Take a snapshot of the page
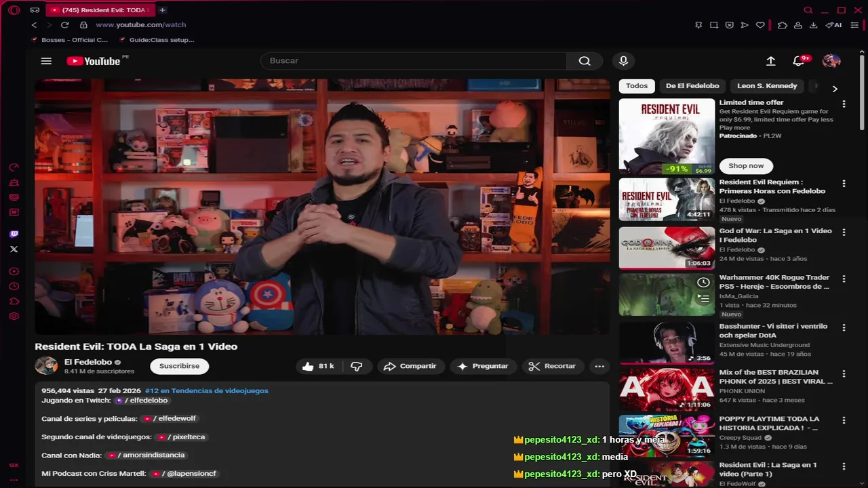868x488 pixels. tap(714, 25)
